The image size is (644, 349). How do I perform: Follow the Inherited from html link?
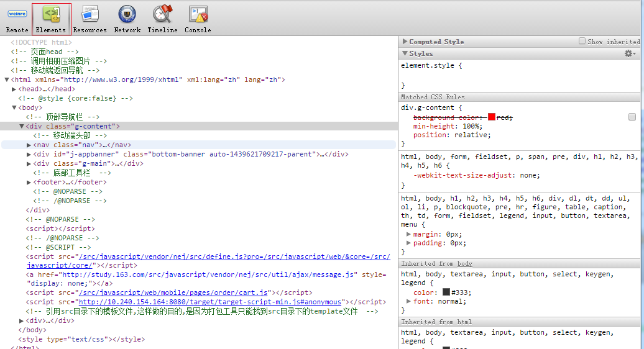464,322
